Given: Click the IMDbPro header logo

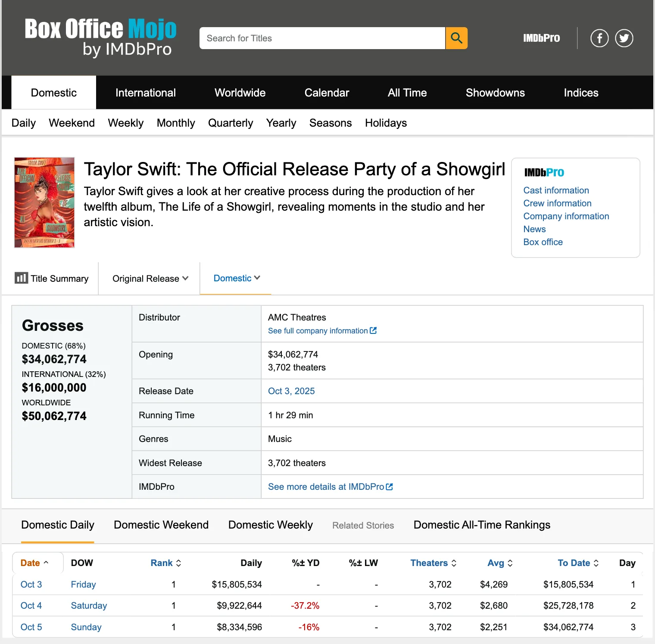Looking at the screenshot, I should pyautogui.click(x=541, y=38).
